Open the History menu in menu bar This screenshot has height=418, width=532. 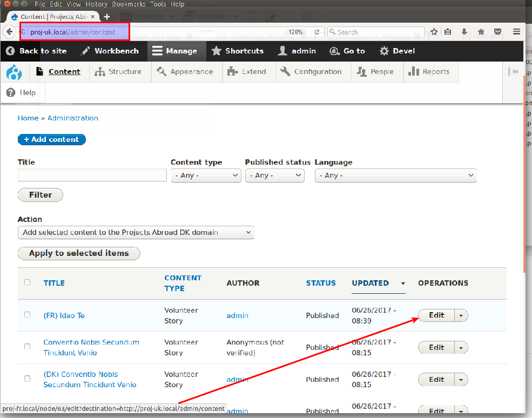pos(96,4)
